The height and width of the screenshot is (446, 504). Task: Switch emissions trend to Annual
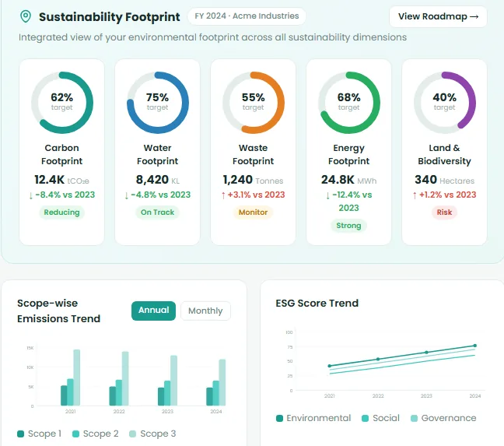(154, 311)
